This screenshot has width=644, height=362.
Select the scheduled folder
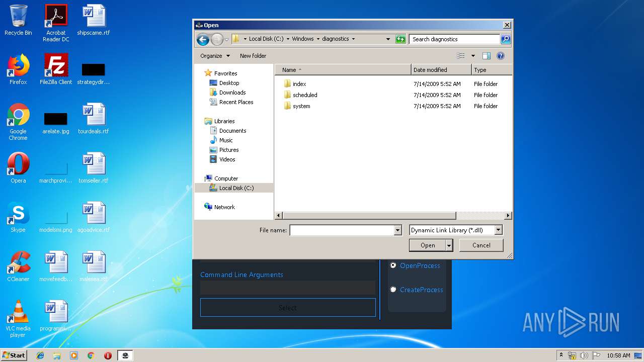[x=300, y=95]
